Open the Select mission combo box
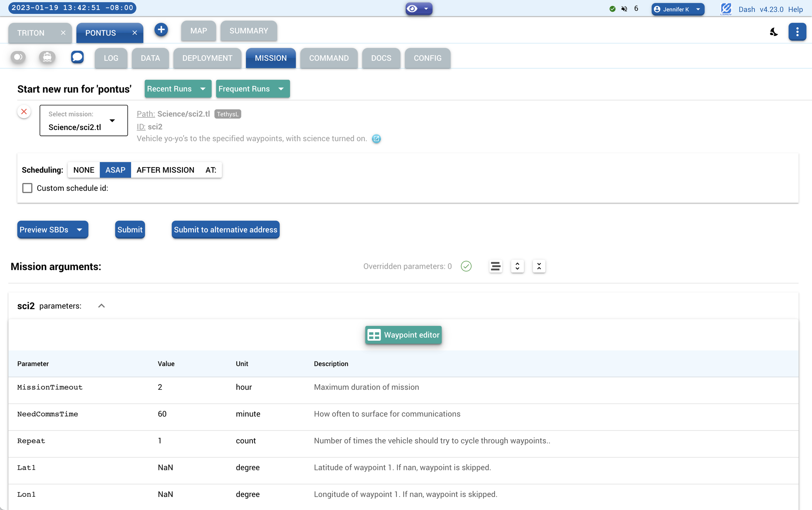 (83, 121)
